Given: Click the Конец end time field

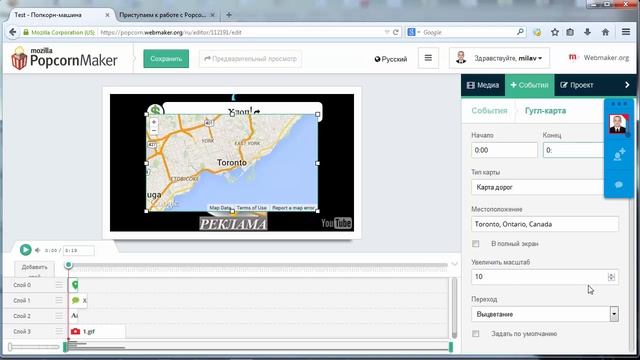Looking at the screenshot, I should click(573, 150).
